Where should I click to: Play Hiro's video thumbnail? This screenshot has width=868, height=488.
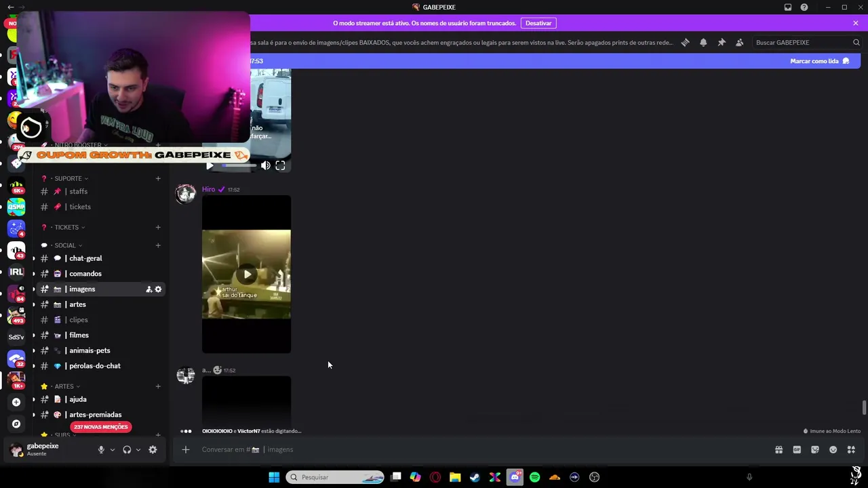[247, 274]
